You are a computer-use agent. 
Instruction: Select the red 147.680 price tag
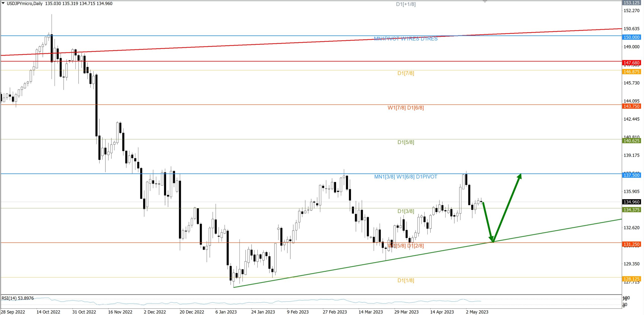coord(631,63)
